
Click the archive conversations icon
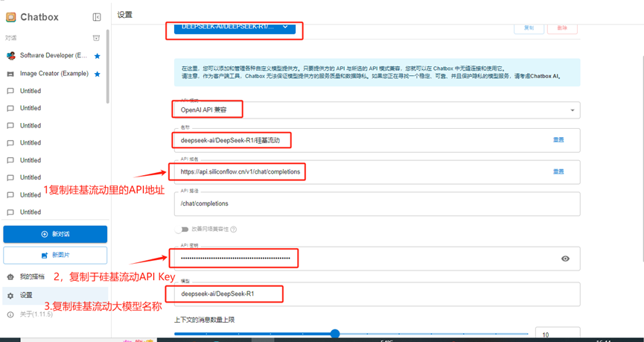click(96, 38)
